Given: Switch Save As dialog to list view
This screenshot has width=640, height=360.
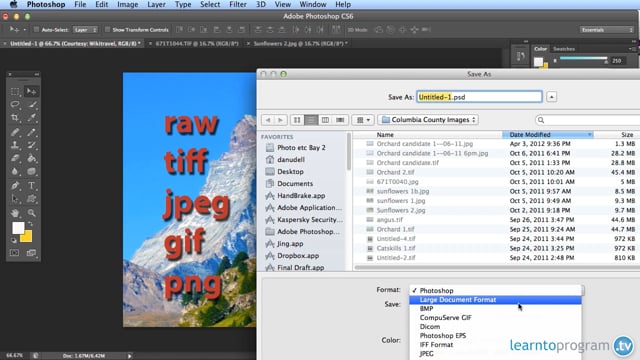Looking at the screenshot, I should 311,120.
